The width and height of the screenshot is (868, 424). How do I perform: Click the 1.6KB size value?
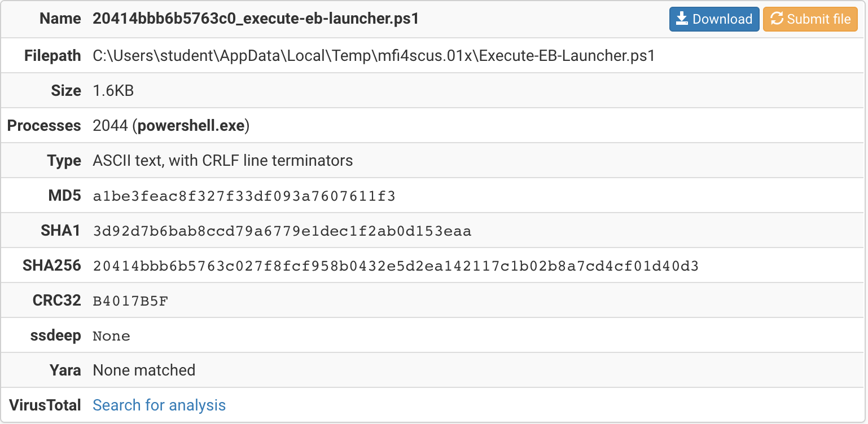point(113,91)
